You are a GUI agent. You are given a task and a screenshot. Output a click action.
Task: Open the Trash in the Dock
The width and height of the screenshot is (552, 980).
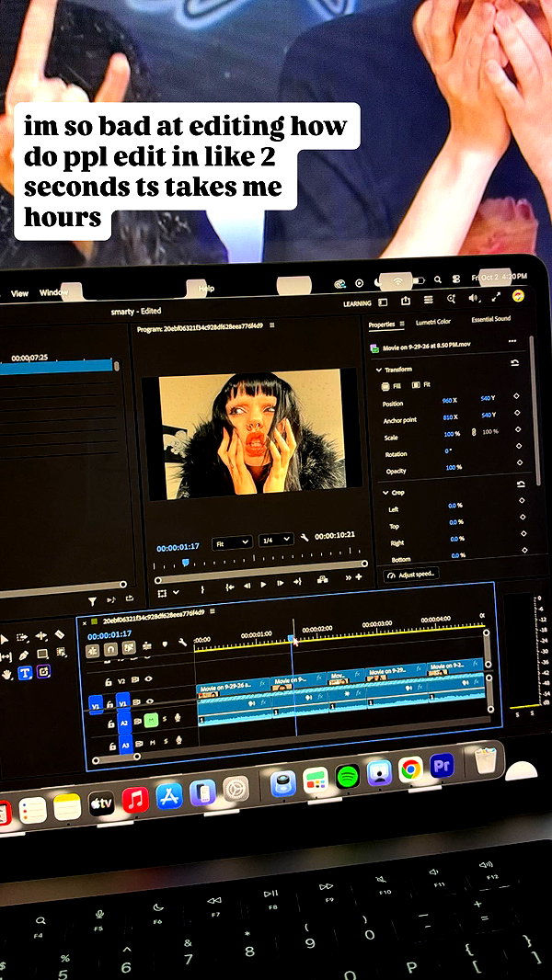pos(485,760)
